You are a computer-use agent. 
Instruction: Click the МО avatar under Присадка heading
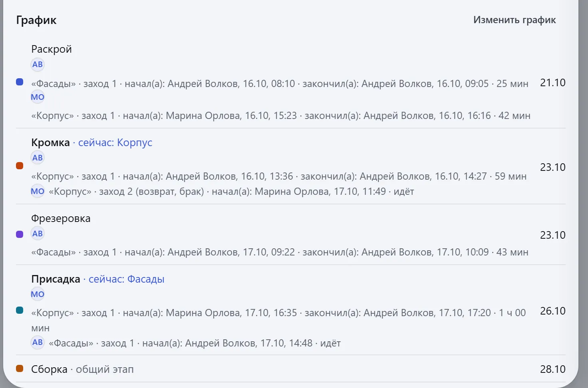(38, 294)
